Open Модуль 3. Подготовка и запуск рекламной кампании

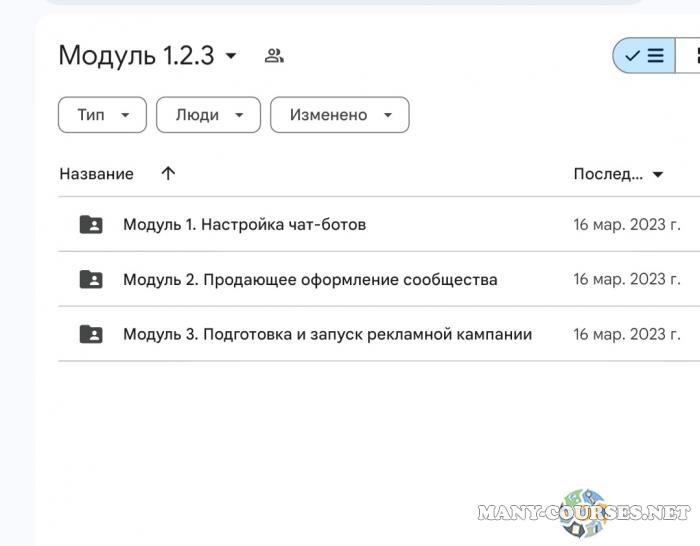(327, 334)
